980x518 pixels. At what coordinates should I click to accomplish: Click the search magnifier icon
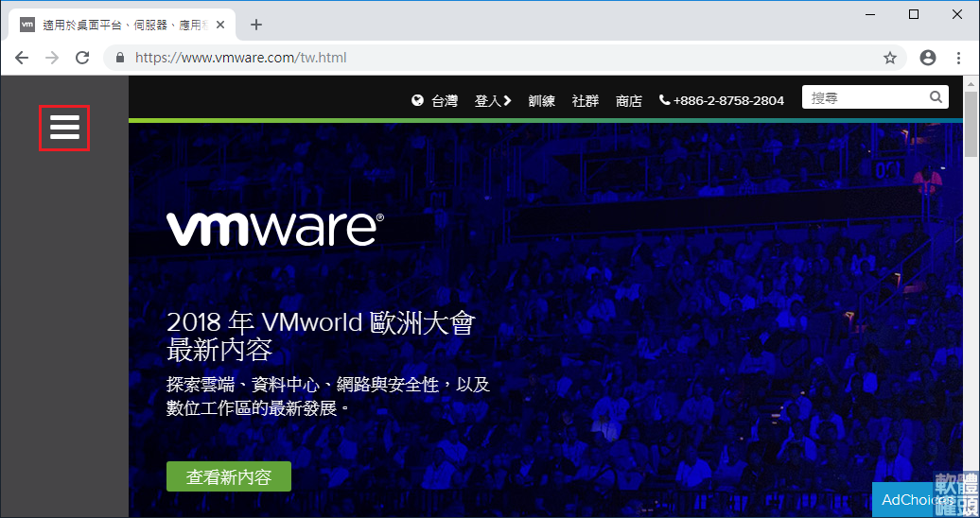936,96
